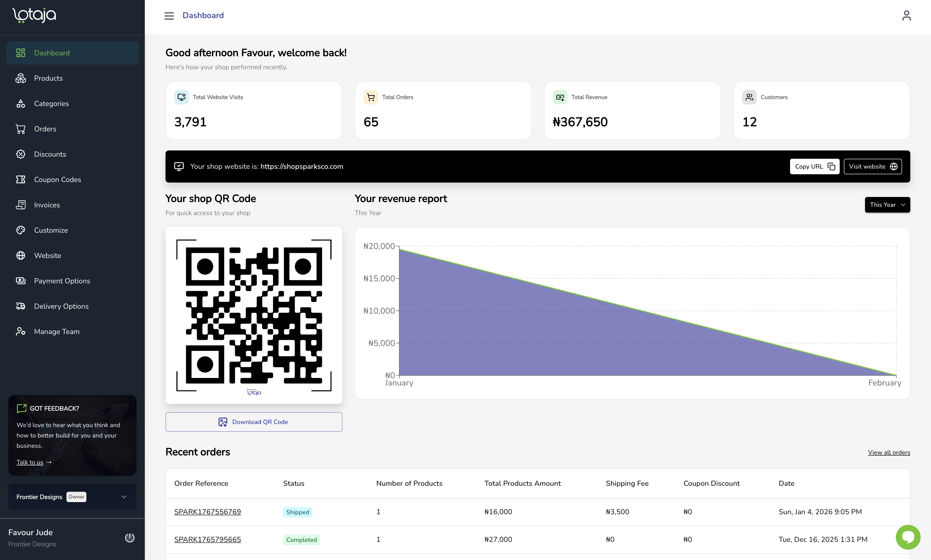Open order SPARK1767556769
Image resolution: width=931 pixels, height=560 pixels.
[x=208, y=512]
